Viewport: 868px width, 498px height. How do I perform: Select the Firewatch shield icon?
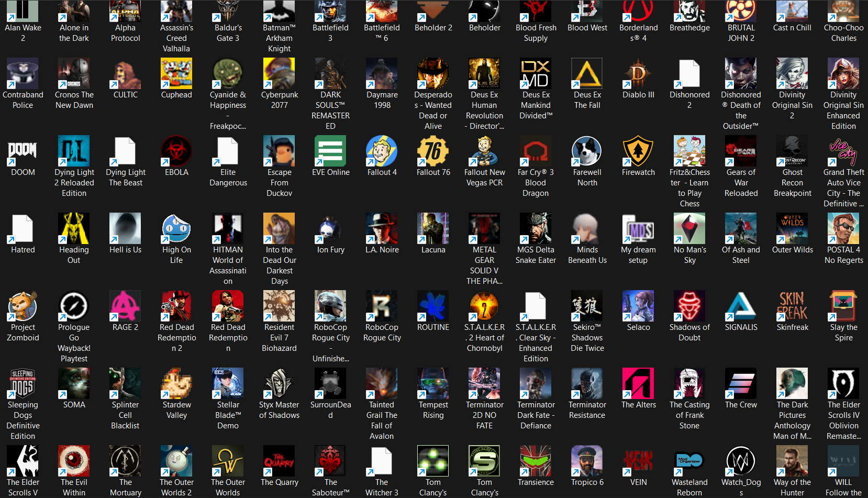click(x=638, y=151)
